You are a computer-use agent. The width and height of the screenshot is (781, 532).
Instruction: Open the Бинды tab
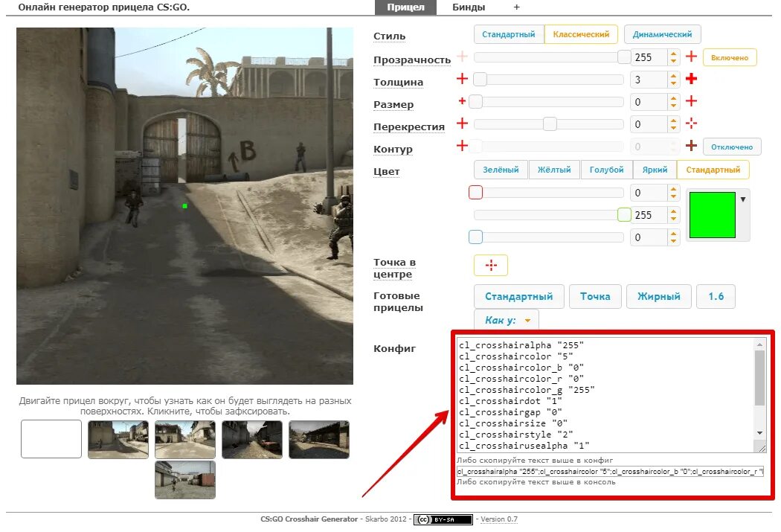468,7
